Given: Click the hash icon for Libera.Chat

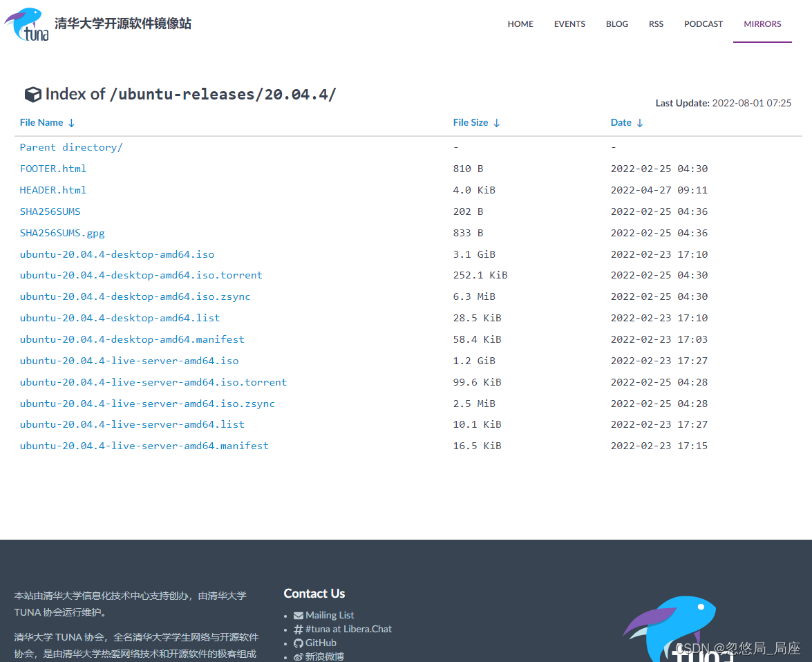Looking at the screenshot, I should pos(299,630).
